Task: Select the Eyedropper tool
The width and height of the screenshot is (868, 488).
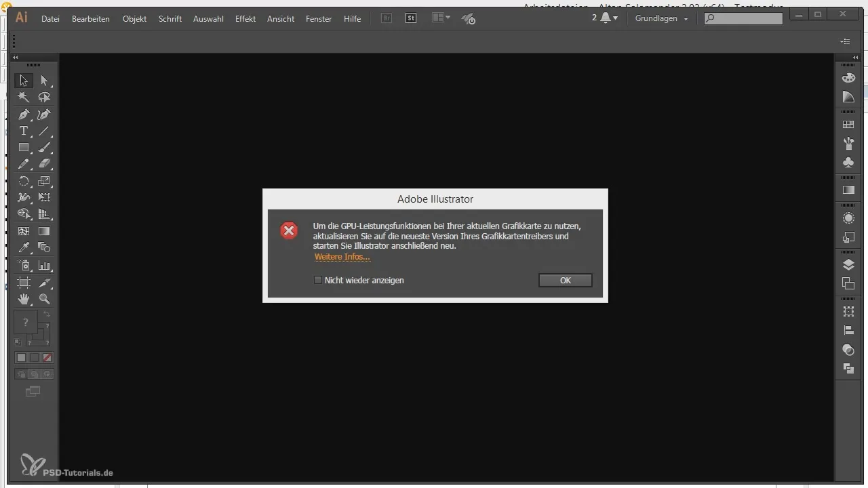Action: click(24, 248)
